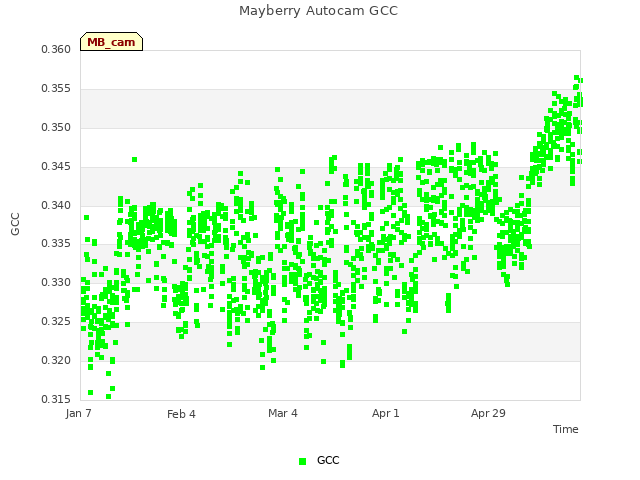
Task: Click the 0.350 y-axis value
Action: point(56,127)
